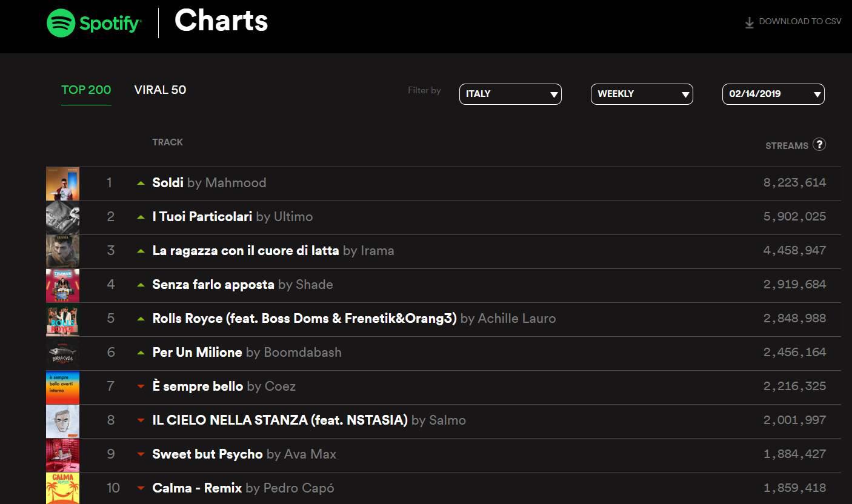Click the Streams help question mark icon

point(819,144)
